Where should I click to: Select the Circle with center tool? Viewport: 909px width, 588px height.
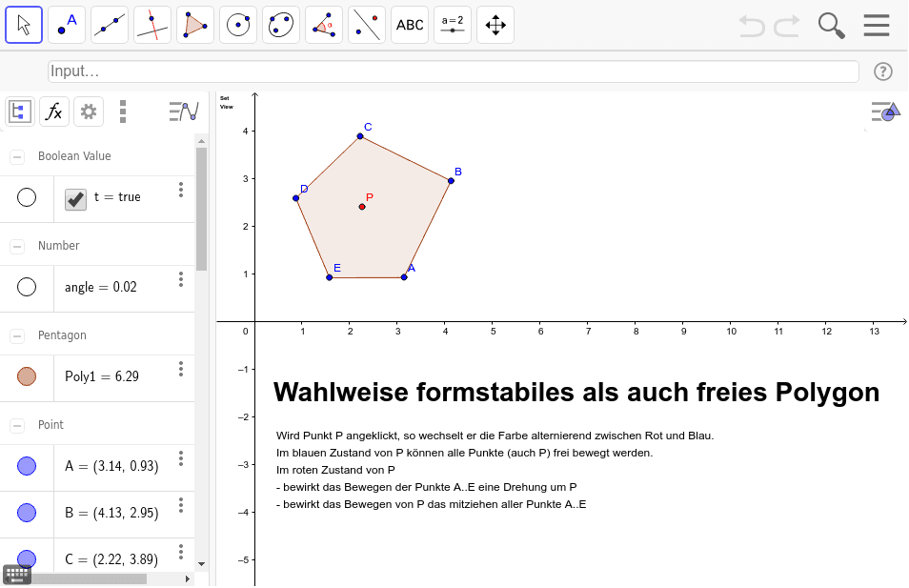tap(238, 25)
